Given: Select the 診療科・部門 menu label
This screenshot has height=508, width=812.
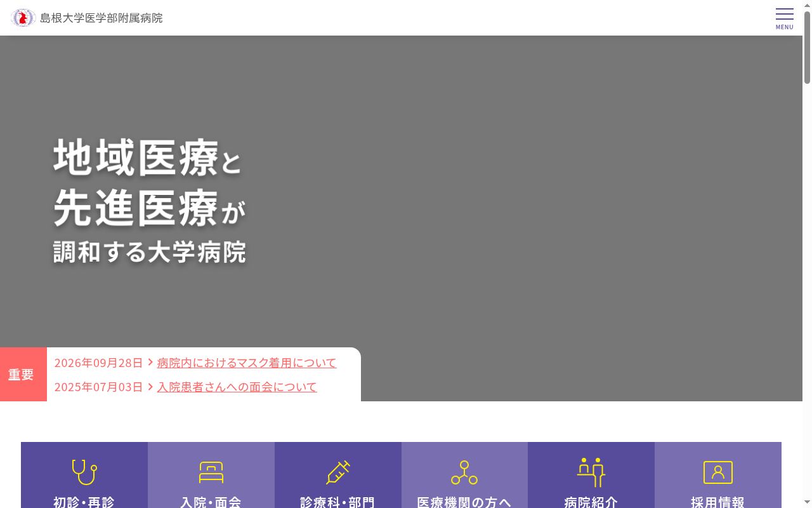Looking at the screenshot, I should click(x=337, y=502).
